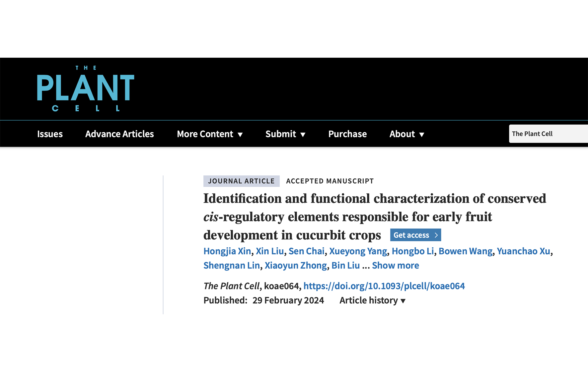Click the Get access button
Viewport: 588px width, 372px height.
(411, 235)
